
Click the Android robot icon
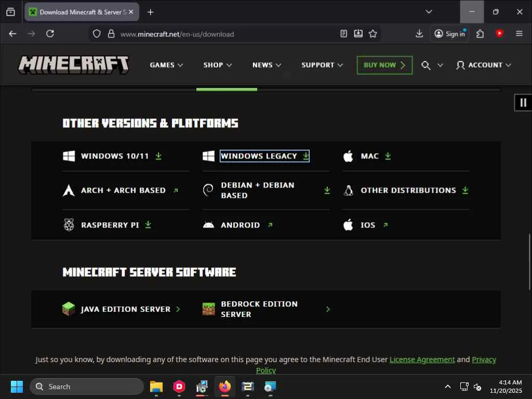coord(208,225)
